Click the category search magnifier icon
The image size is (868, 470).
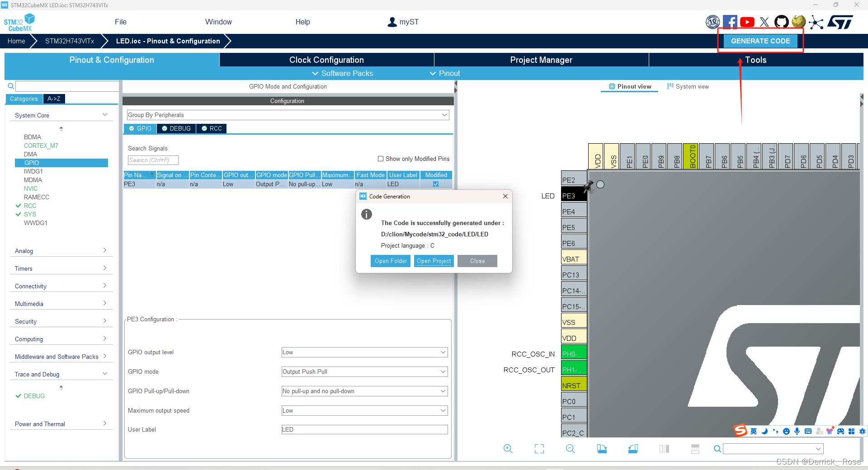click(11, 86)
